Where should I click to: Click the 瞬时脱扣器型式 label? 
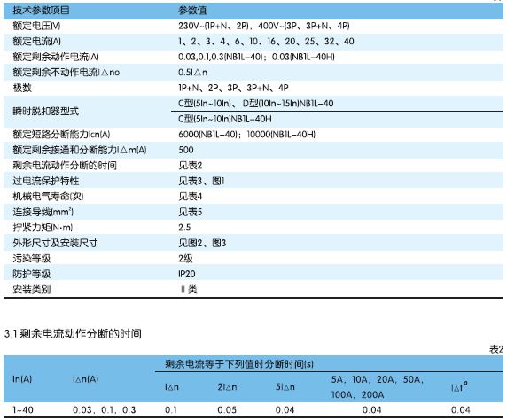(45, 112)
